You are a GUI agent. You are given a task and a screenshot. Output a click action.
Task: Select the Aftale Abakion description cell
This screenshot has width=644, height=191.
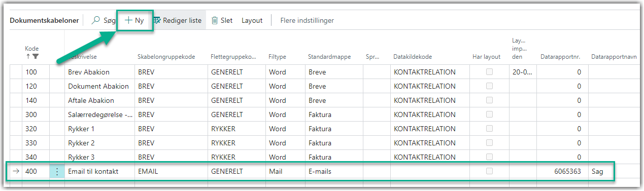pos(99,100)
